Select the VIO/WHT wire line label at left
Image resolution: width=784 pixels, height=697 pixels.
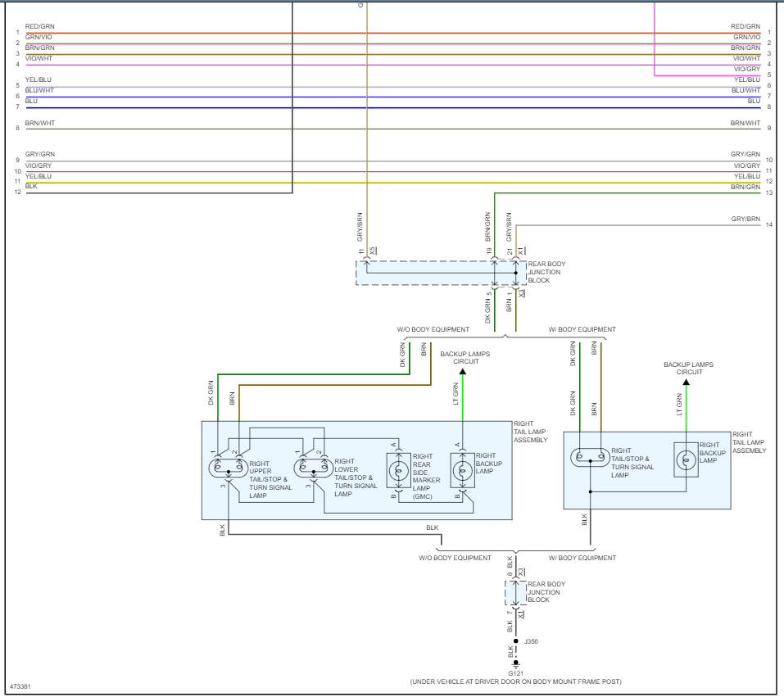tap(39, 58)
